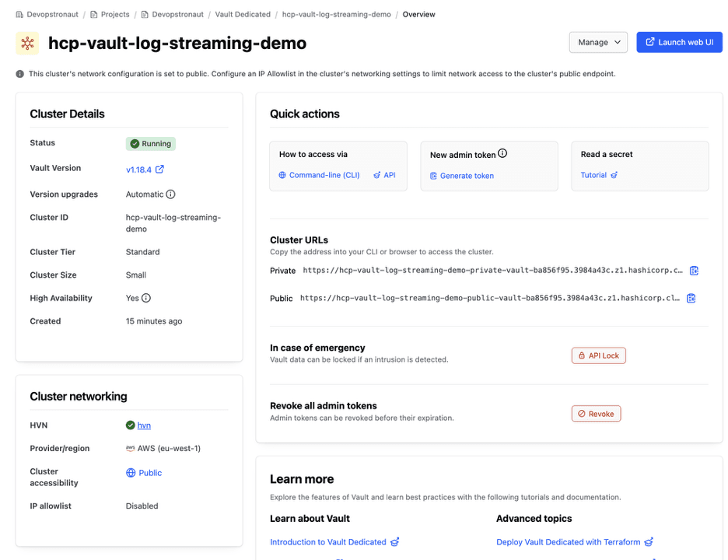Copy the Public cluster URL
728x560 pixels.
coord(691,298)
